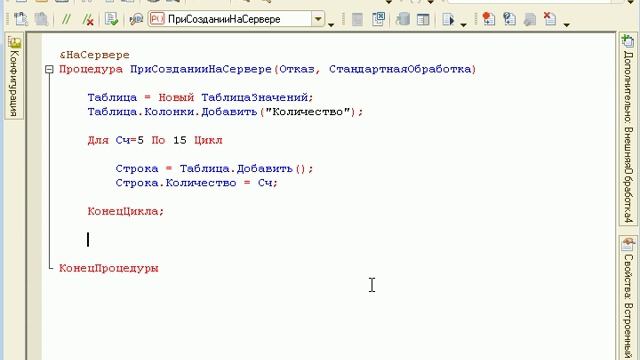Click the СтандартнаяОбработка parameter
Viewport: 640px width, 360px height.
pyautogui.click(x=400, y=69)
